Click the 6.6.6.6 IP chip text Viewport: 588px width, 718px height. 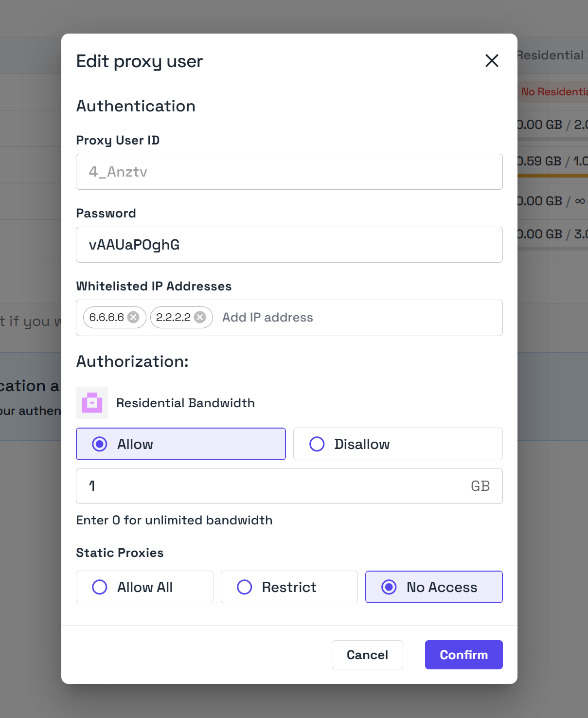click(x=107, y=317)
